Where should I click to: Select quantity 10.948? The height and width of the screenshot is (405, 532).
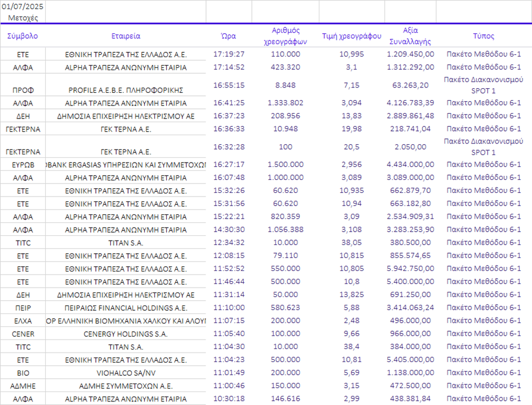pyautogui.click(x=285, y=129)
